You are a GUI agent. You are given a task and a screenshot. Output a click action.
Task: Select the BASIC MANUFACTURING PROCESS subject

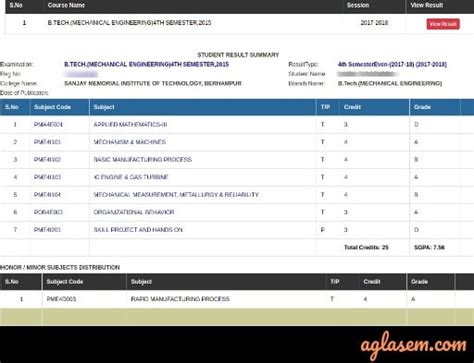coord(143,160)
